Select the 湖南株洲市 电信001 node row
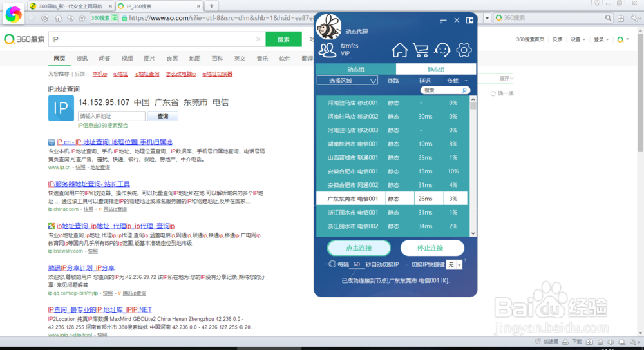 pyautogui.click(x=392, y=144)
